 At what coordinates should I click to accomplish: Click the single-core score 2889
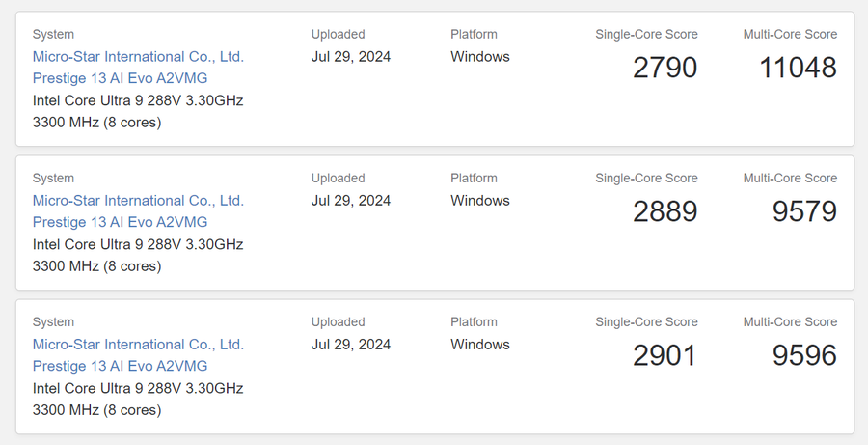click(665, 211)
